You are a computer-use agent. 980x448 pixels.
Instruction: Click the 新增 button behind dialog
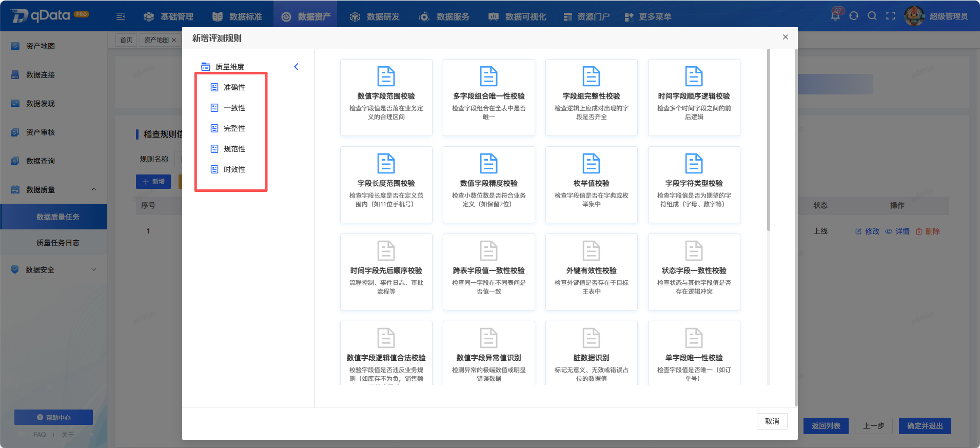pos(153,182)
